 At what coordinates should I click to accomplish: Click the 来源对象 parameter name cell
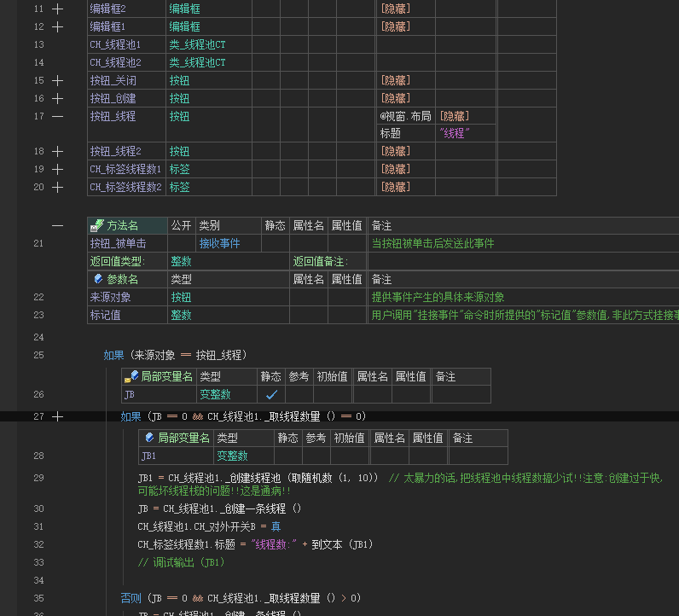point(111,297)
